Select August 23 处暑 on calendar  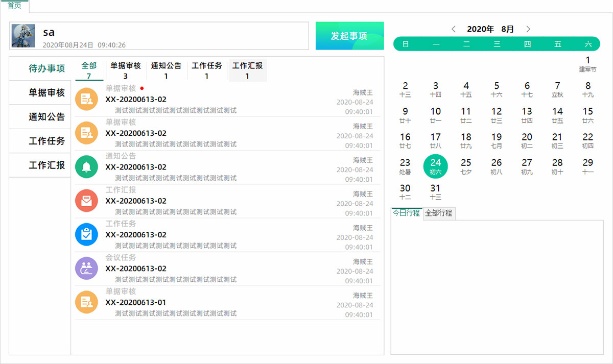(405, 166)
